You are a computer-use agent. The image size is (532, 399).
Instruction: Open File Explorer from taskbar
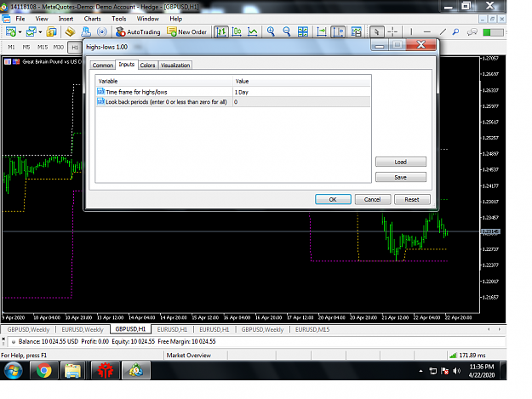[72, 371]
